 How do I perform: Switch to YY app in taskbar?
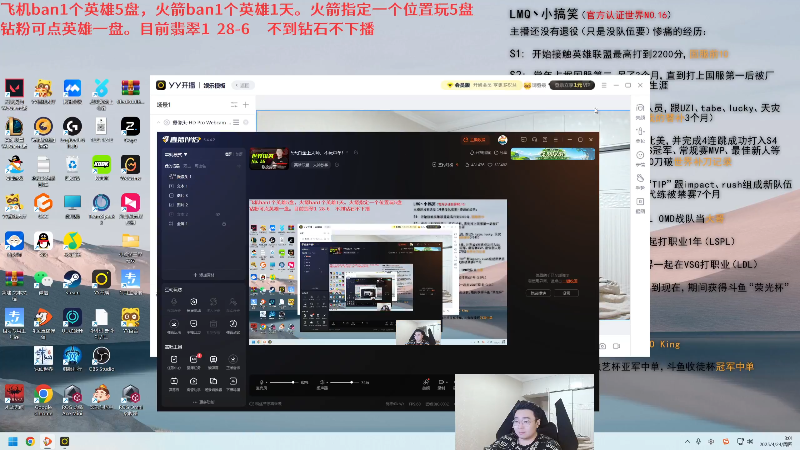click(x=65, y=441)
